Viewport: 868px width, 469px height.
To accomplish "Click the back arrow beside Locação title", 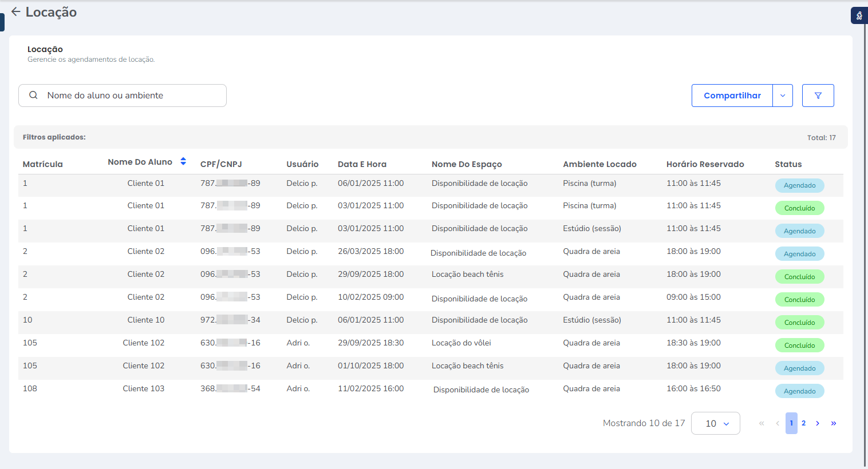I will 15,12.
